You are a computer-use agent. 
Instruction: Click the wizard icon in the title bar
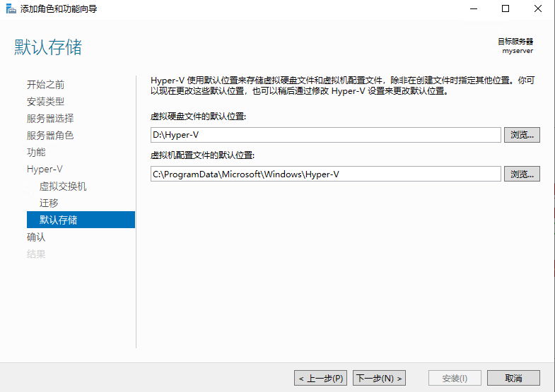pyautogui.click(x=11, y=9)
